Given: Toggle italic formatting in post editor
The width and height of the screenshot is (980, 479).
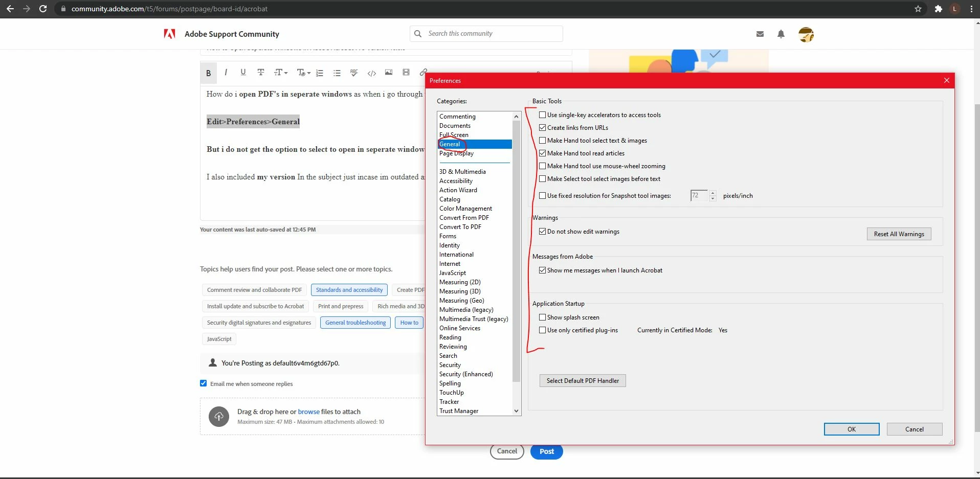Looking at the screenshot, I should coord(226,73).
